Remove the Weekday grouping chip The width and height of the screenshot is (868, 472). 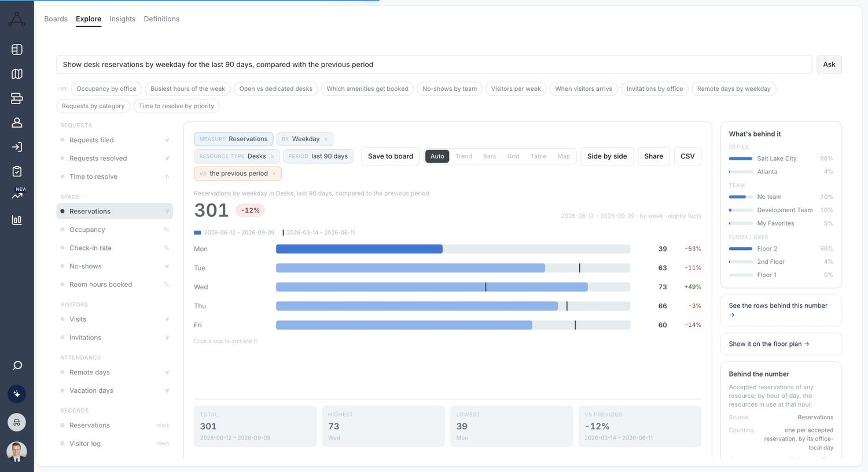coord(326,139)
